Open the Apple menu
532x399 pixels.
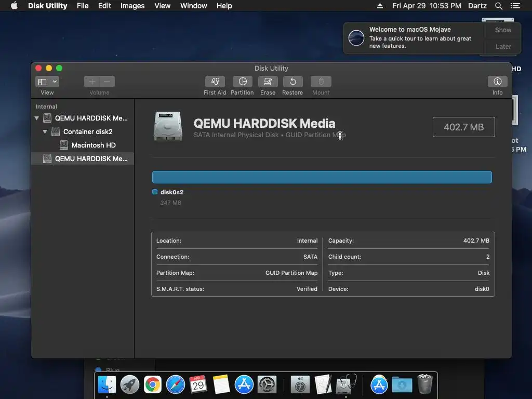(14, 6)
